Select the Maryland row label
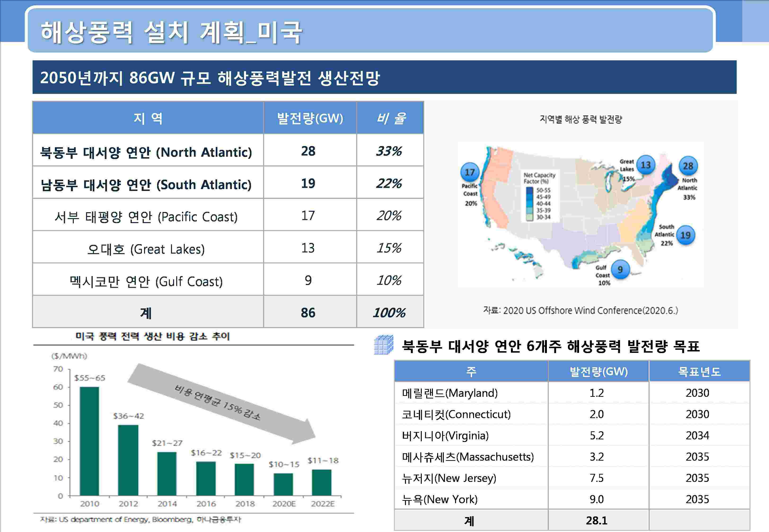 [450, 393]
